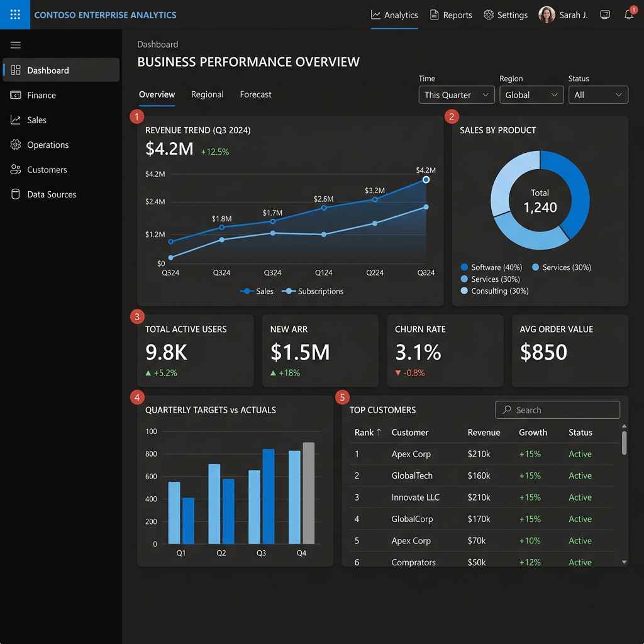Open Analytics in the top navigation

pos(394,15)
